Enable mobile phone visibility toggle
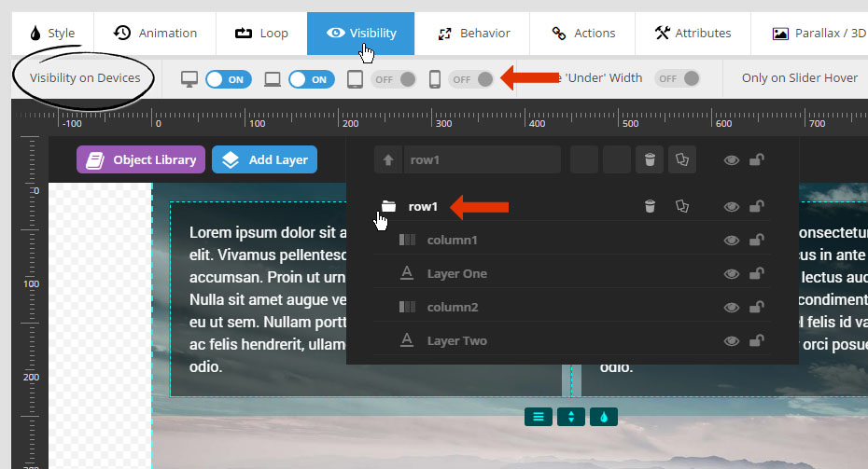 [471, 79]
